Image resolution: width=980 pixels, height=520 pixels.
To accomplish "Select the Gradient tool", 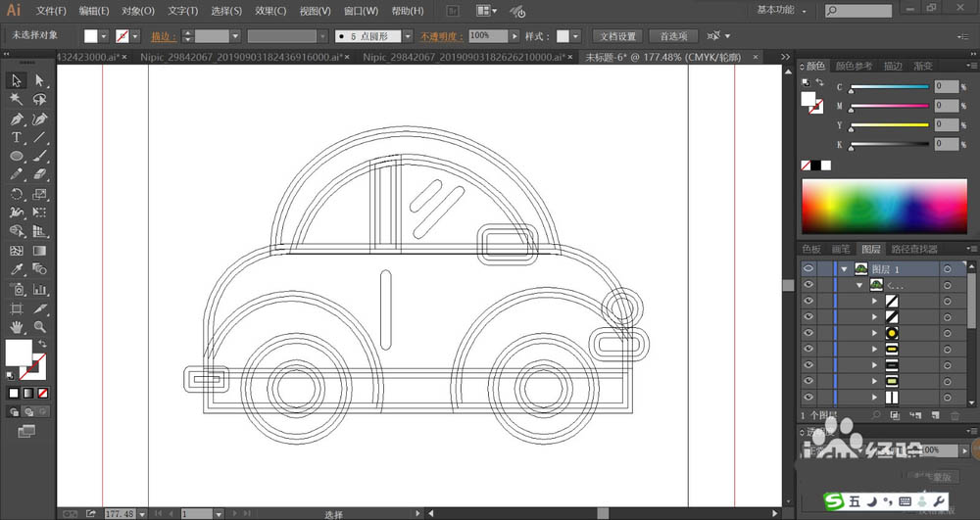I will (x=39, y=251).
